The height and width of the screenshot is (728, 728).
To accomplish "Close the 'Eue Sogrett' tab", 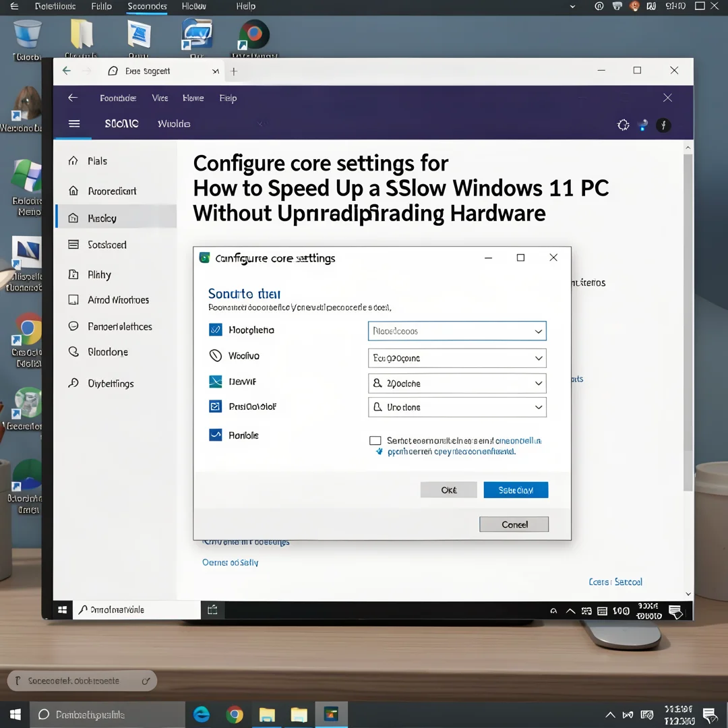I will (x=216, y=71).
